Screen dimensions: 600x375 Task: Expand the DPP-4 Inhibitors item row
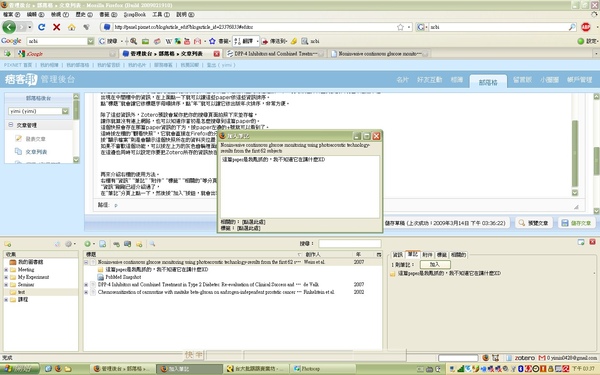pos(86,285)
